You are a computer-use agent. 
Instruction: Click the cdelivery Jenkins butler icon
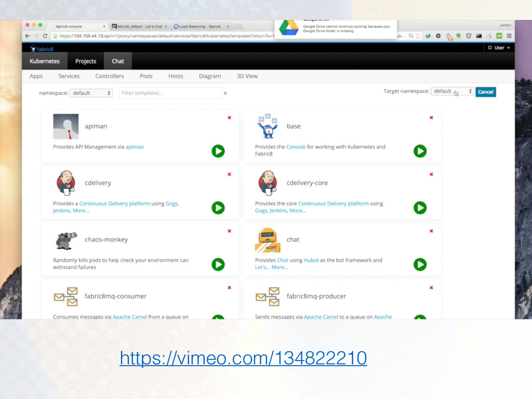(x=66, y=183)
